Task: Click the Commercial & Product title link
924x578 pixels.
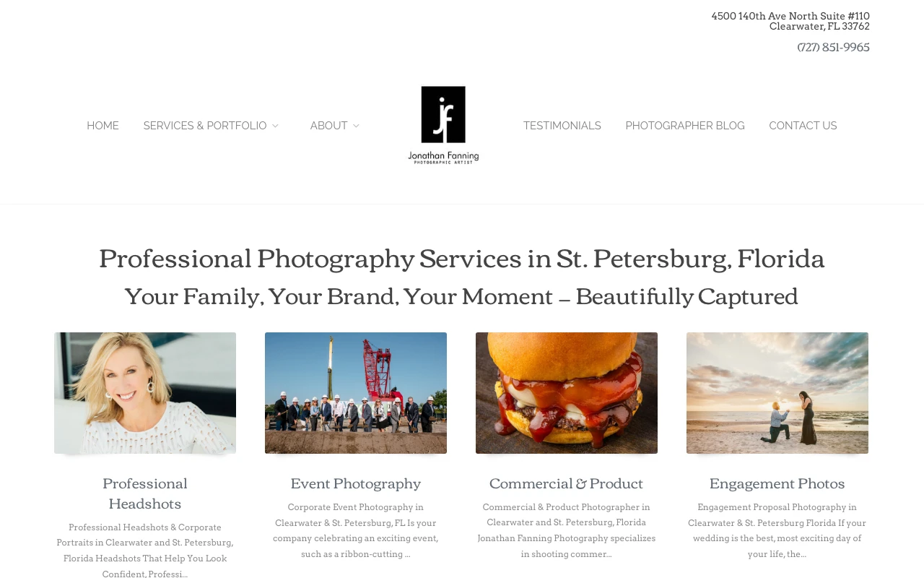Action: coord(567,483)
